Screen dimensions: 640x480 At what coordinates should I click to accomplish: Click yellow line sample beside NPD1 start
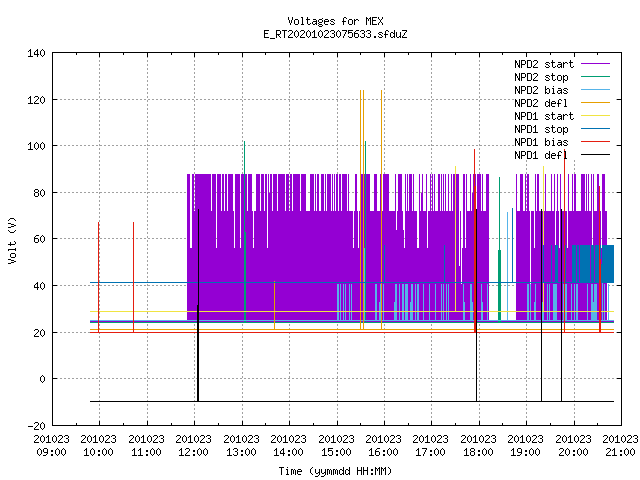pos(595,116)
